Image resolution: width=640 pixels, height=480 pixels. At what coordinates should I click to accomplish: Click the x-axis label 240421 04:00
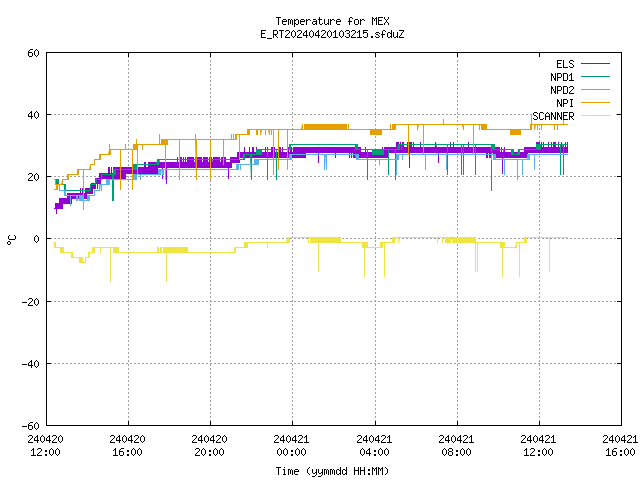(x=374, y=446)
